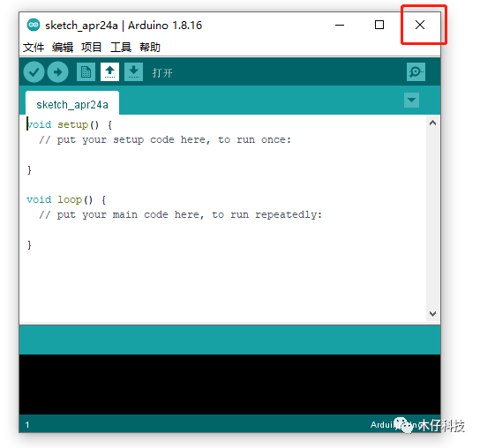This screenshot has height=448, width=480.
Task: Click the Verify checkmark toolbar icon
Action: point(34,72)
